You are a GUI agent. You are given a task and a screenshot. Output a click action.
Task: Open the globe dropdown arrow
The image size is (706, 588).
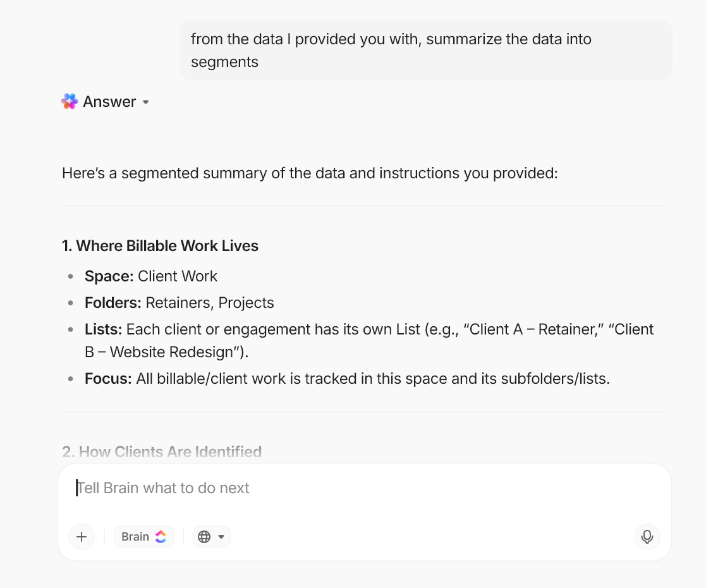[x=221, y=537]
